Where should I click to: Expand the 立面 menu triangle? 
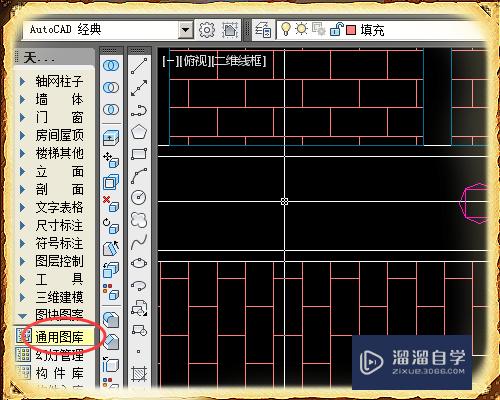[22, 171]
